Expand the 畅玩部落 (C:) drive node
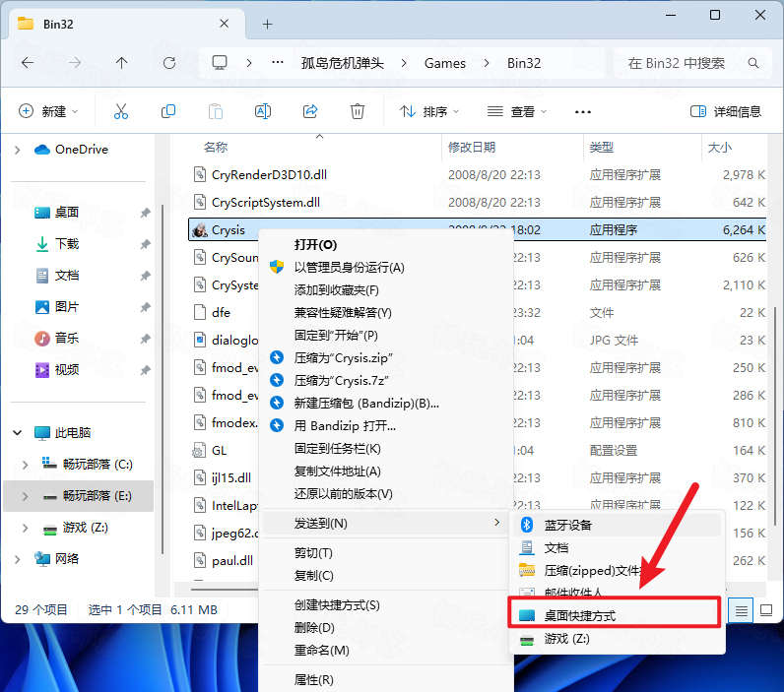Viewport: 784px width, 692px height. point(25,465)
